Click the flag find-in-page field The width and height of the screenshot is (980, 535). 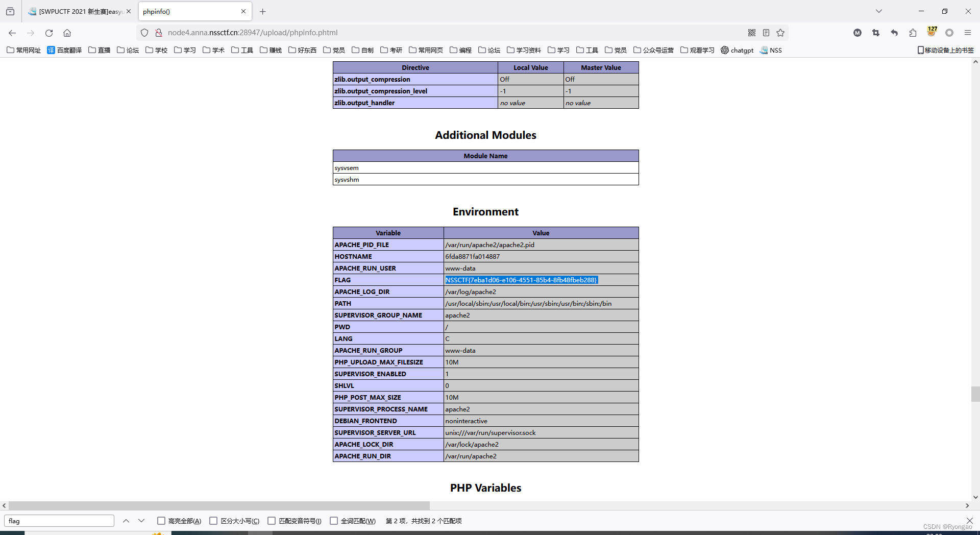[x=59, y=521]
